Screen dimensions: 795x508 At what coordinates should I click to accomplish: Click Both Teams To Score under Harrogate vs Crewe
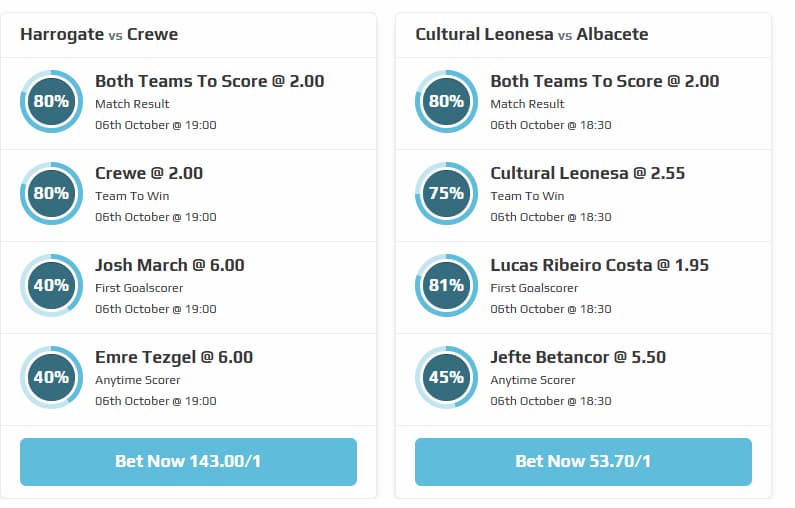[x=209, y=81]
